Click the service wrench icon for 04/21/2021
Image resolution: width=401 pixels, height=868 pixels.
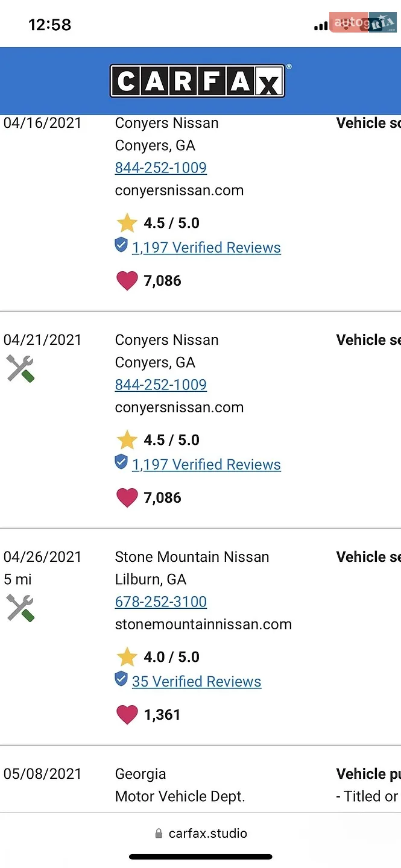coord(21,368)
